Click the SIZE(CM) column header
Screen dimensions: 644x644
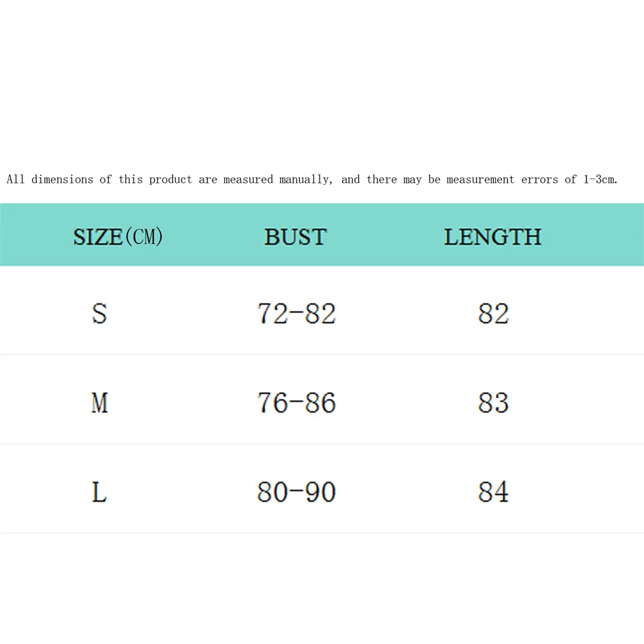118,237
